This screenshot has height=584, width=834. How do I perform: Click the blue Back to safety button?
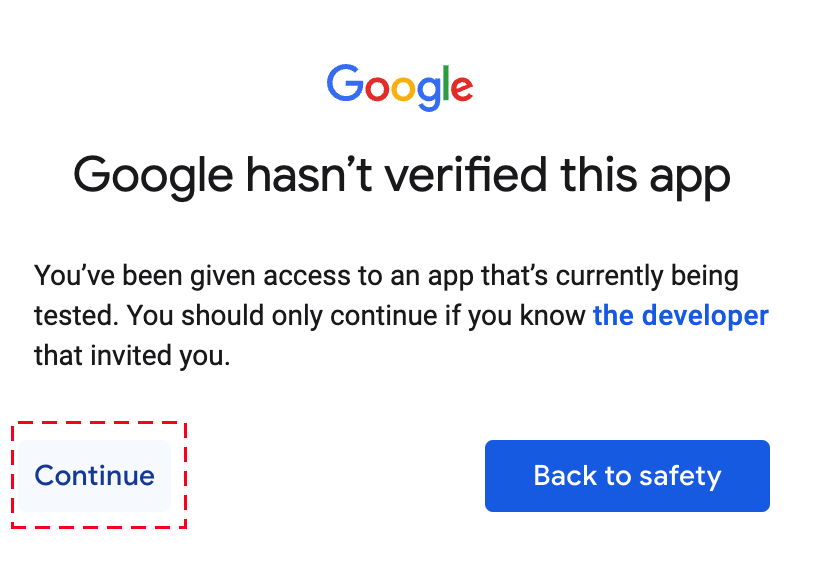tap(627, 475)
